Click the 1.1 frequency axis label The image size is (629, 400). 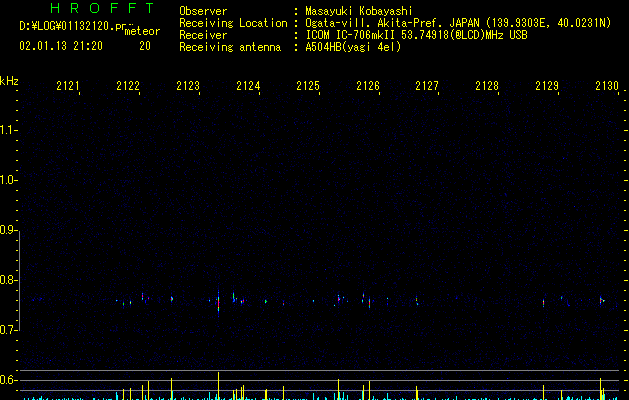click(x=8, y=130)
